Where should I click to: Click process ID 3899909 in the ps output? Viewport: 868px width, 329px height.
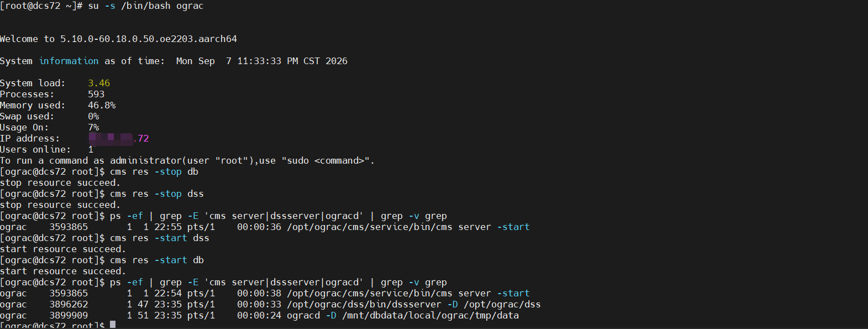click(69, 315)
